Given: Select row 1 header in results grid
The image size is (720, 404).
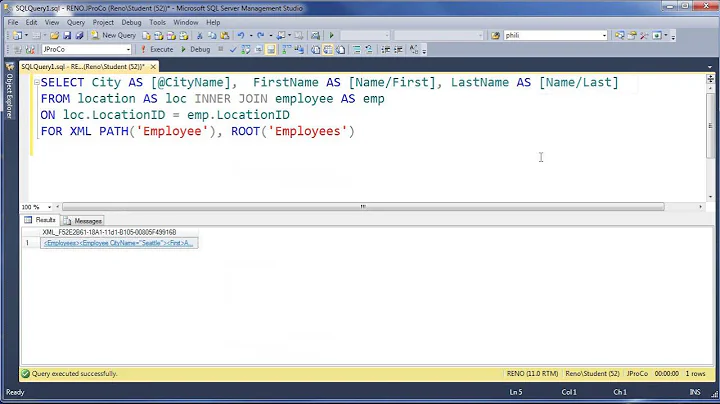Looking at the screenshot, I should point(31,243).
